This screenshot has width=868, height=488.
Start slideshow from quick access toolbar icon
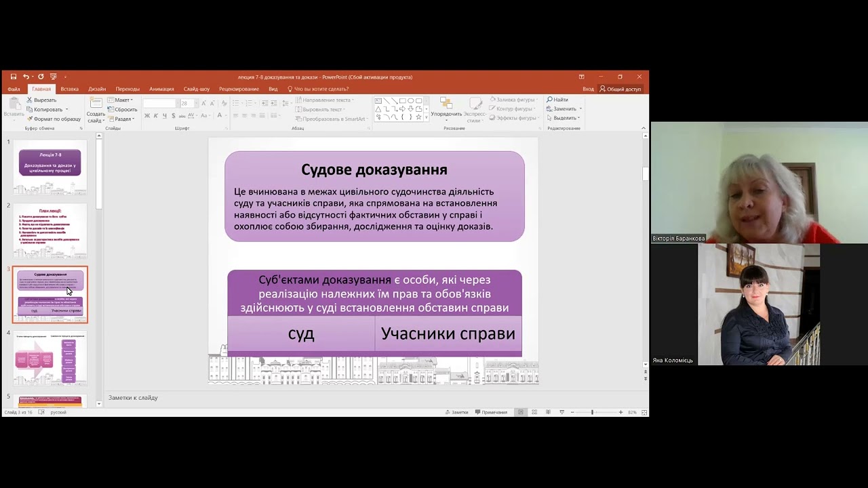tap(53, 77)
